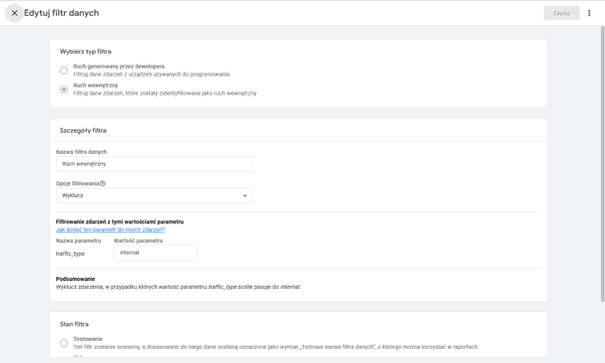Viewport: 605px width, 363px height.
Task: Click the traffic_type parameter name
Action: pyautogui.click(x=70, y=254)
